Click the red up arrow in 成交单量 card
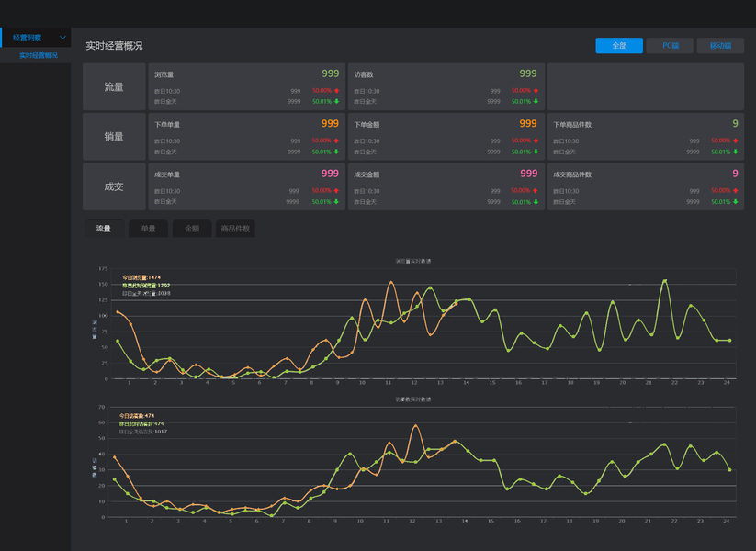 coord(336,190)
